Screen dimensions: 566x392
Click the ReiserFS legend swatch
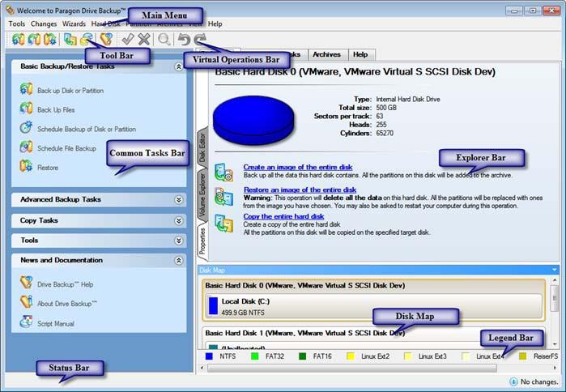[523, 356]
